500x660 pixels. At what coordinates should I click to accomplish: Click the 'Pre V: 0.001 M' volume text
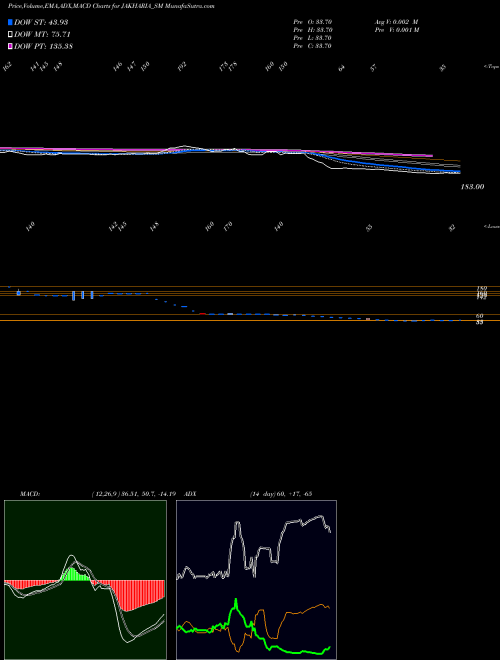tap(396, 30)
